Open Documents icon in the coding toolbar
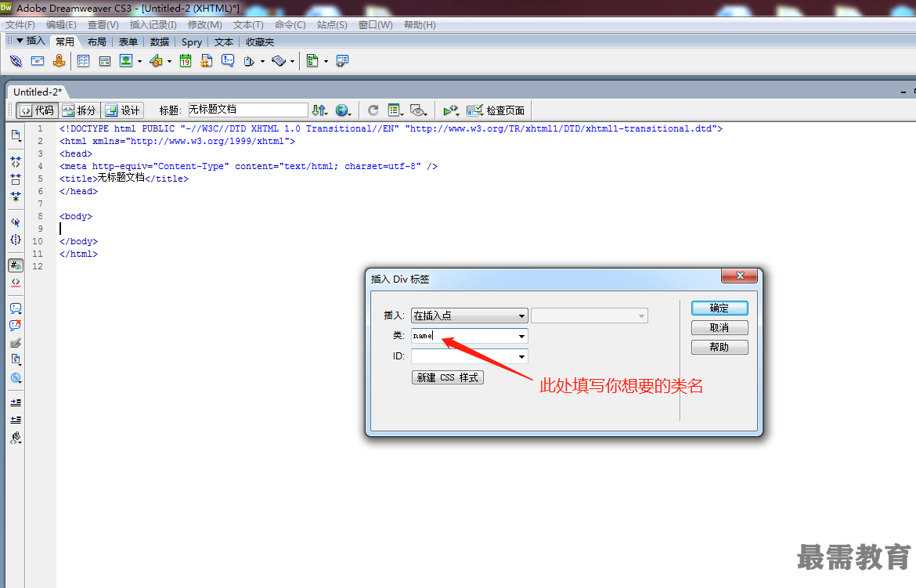Viewport: 916px width, 588px height. [16, 135]
